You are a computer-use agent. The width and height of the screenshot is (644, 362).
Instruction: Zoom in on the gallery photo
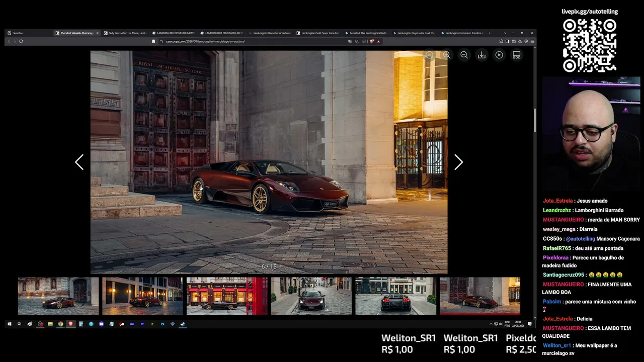tap(447, 55)
